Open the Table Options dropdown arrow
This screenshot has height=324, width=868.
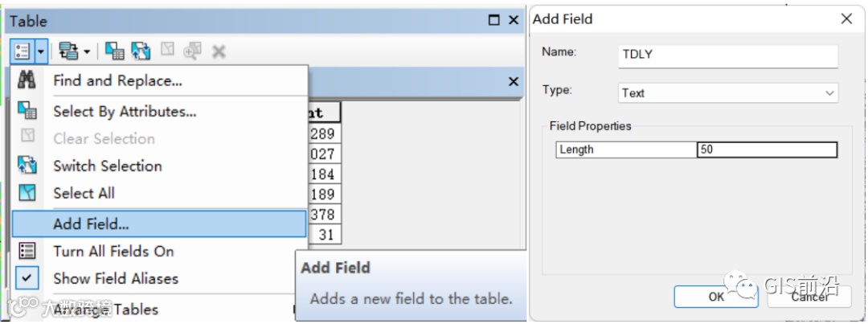point(41,51)
